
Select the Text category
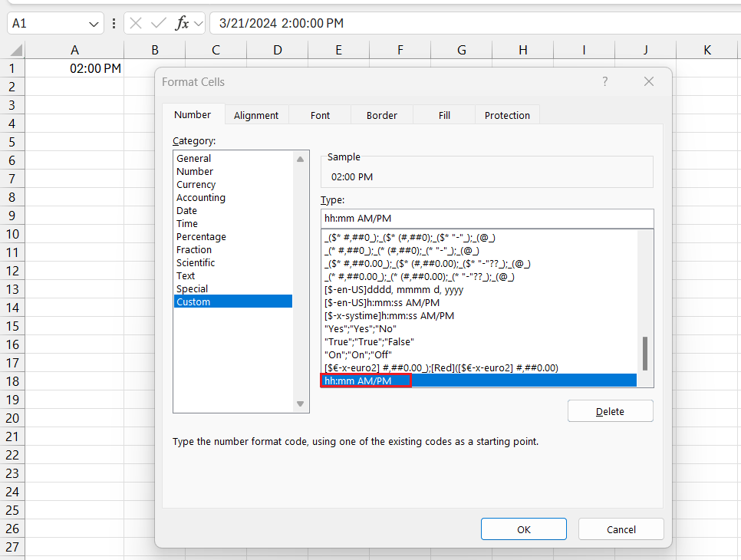[x=233, y=275]
